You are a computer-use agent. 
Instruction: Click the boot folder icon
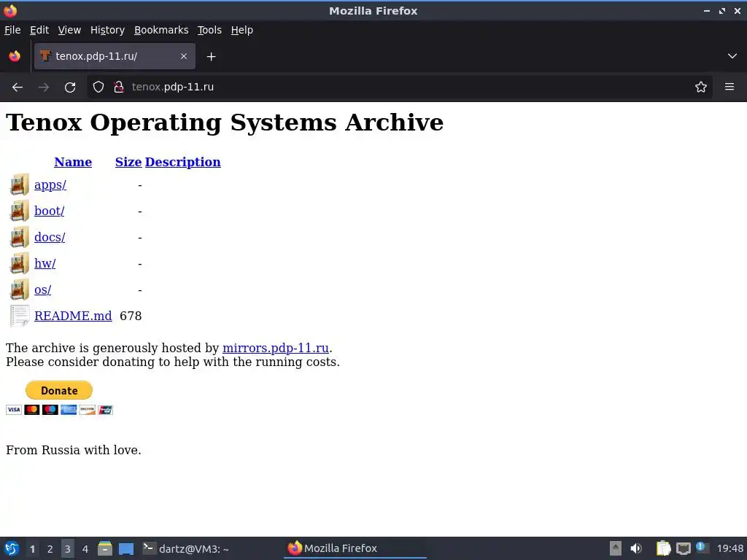click(x=20, y=211)
